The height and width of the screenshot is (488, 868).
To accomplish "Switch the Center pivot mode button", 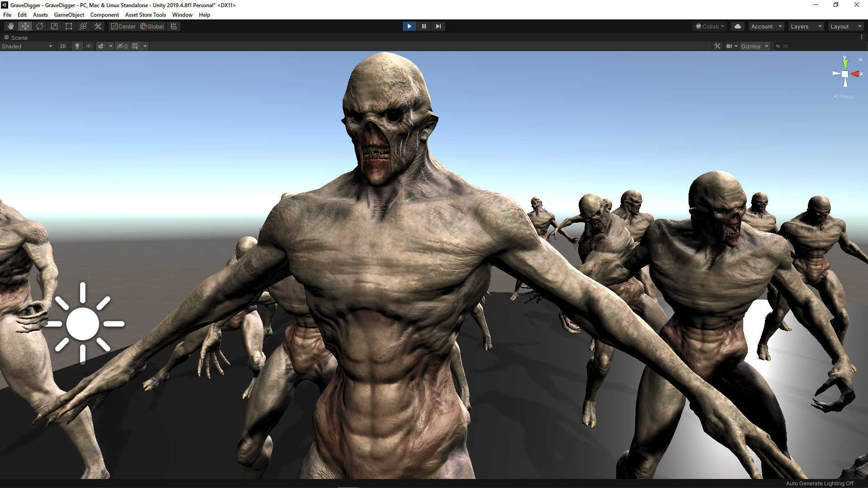I will click(x=123, y=26).
